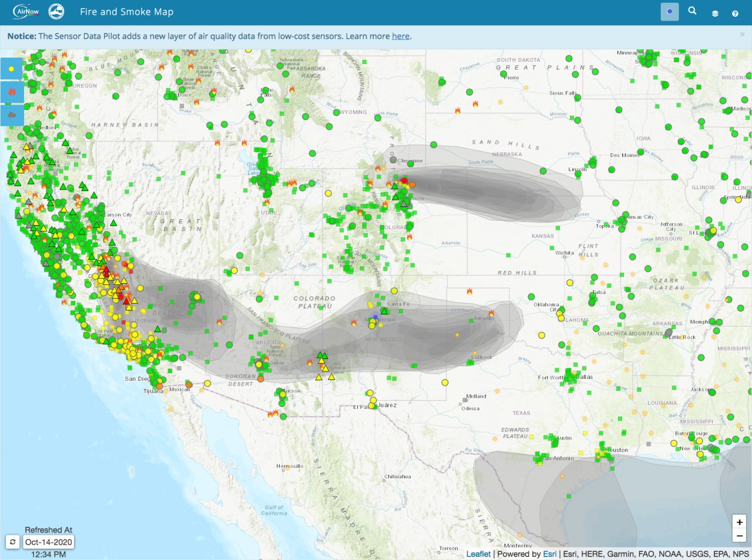Viewport: 752px width, 560px height.
Task: Open the location search magnifier
Action: [692, 11]
